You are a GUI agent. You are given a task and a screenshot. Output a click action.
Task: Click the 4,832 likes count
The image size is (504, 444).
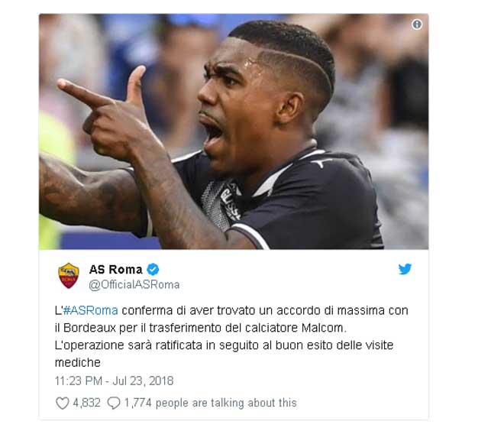pos(86,403)
